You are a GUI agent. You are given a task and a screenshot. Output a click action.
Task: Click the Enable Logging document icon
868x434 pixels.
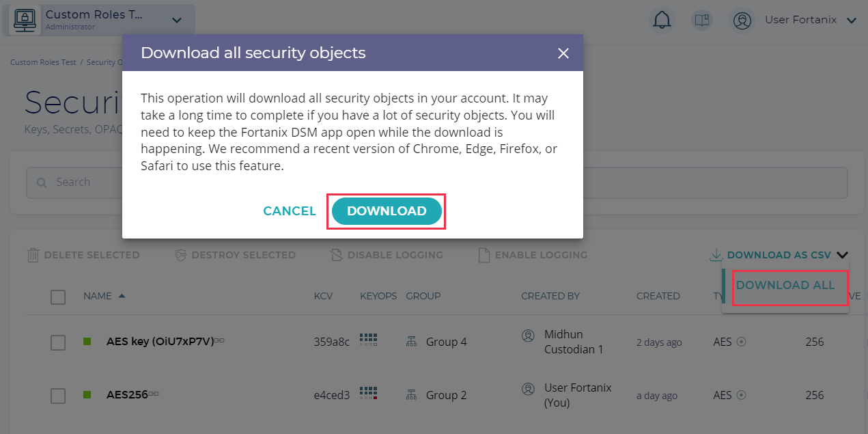point(484,255)
